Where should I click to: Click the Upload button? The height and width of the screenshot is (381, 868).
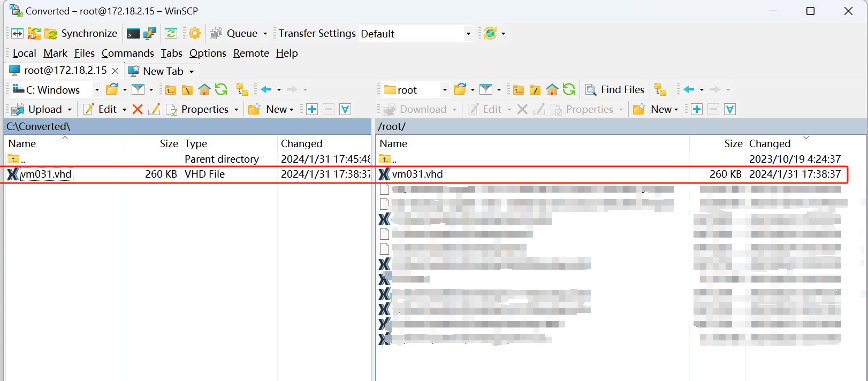tap(37, 109)
